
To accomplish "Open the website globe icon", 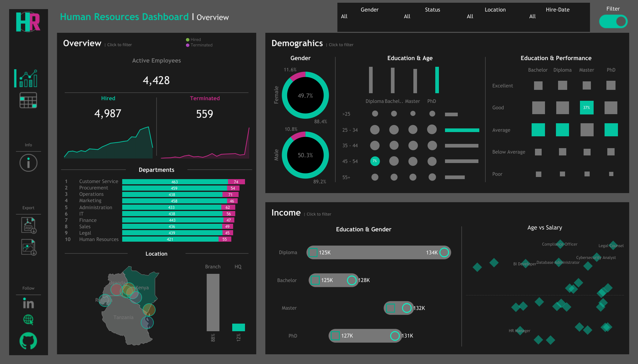I will click(28, 319).
